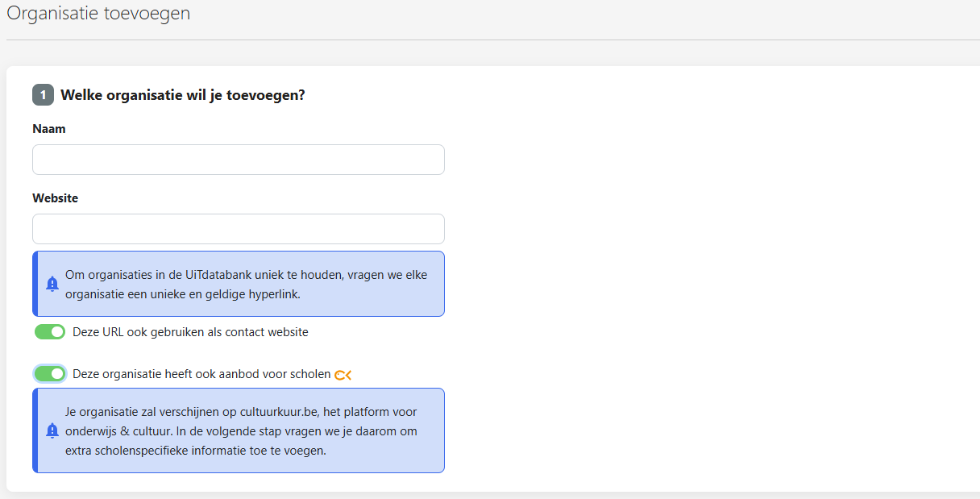The height and width of the screenshot is (499, 980).
Task: Turn off the 'aanbod voor scholen' switch
Action: (x=50, y=374)
